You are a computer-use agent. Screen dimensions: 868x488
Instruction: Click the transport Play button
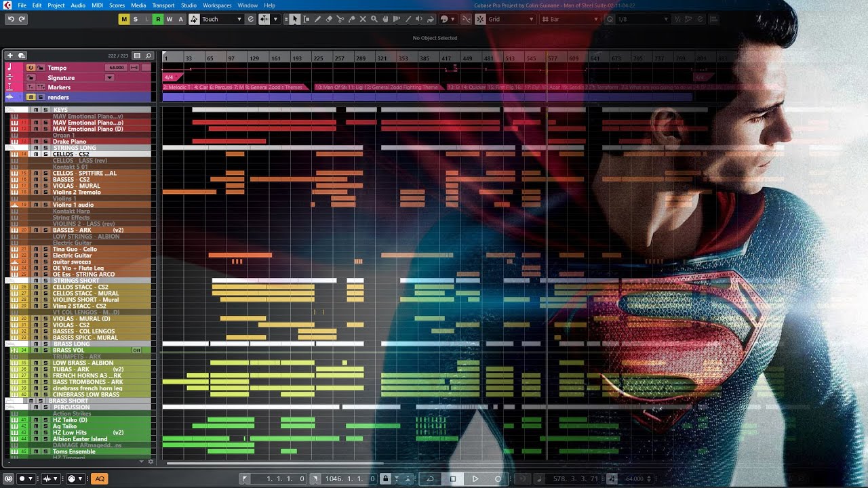[475, 479]
